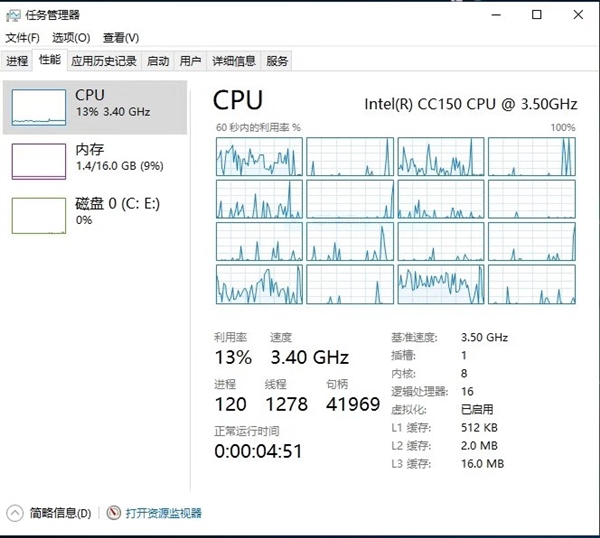Click the Task Manager title bar icon
The width and height of the screenshot is (600, 538).
coord(14,15)
